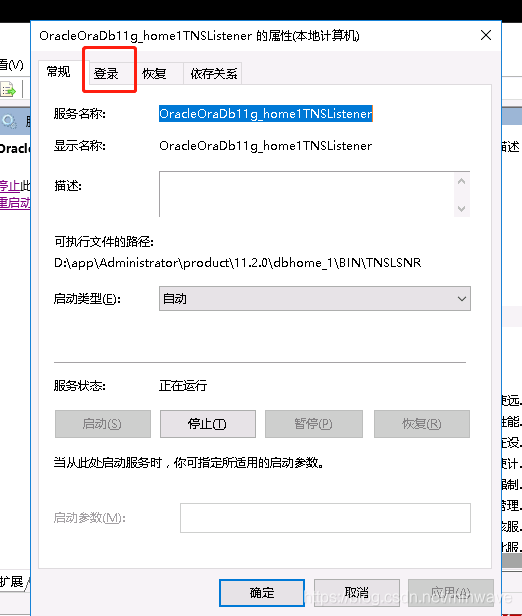522x616 pixels.
Task: Click the services gear icon in background window
Action: (x=9, y=121)
